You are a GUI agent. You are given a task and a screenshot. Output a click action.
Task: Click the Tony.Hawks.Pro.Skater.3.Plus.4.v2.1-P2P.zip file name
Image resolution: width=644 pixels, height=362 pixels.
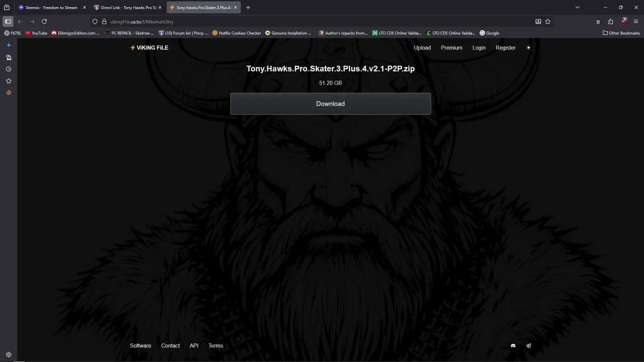(331, 68)
